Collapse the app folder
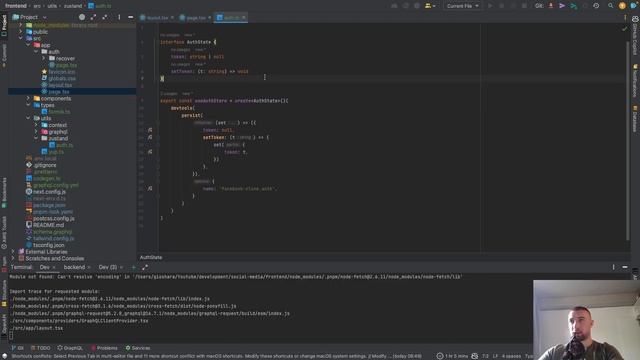 (29, 45)
